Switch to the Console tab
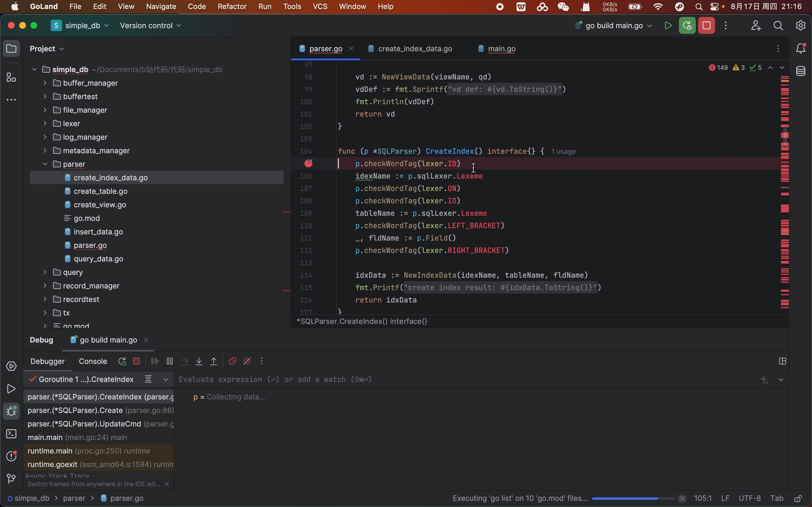Screen dimensions: 812x507 93,361
